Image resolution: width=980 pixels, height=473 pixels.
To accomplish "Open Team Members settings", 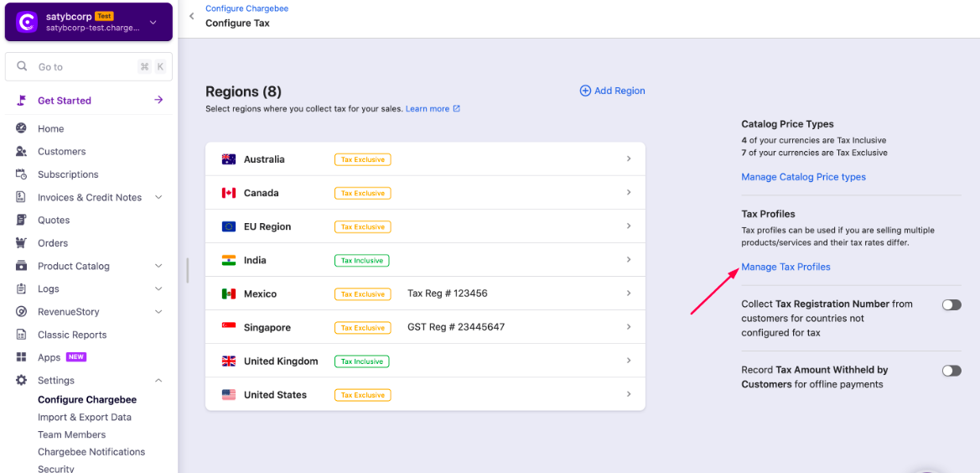I will click(72, 435).
